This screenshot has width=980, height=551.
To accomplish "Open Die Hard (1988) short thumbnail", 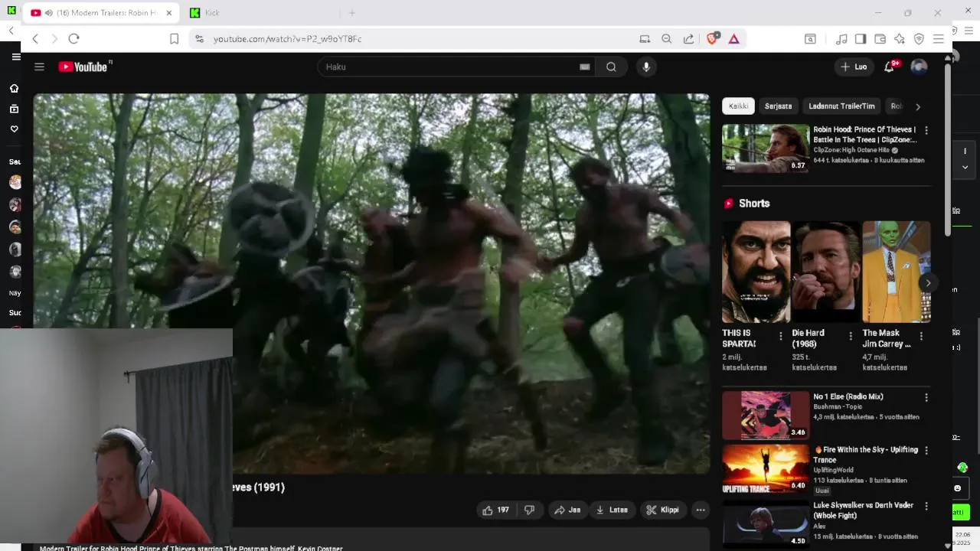I will click(x=826, y=272).
